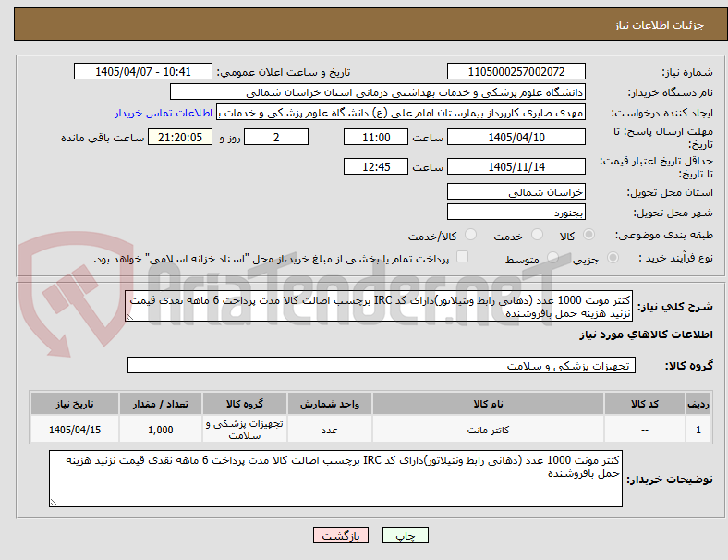Click the resize handle of buyer notes box

[54, 502]
